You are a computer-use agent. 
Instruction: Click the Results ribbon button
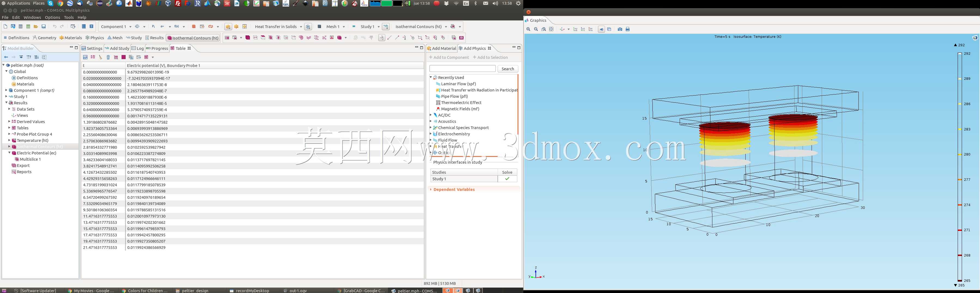tap(155, 38)
